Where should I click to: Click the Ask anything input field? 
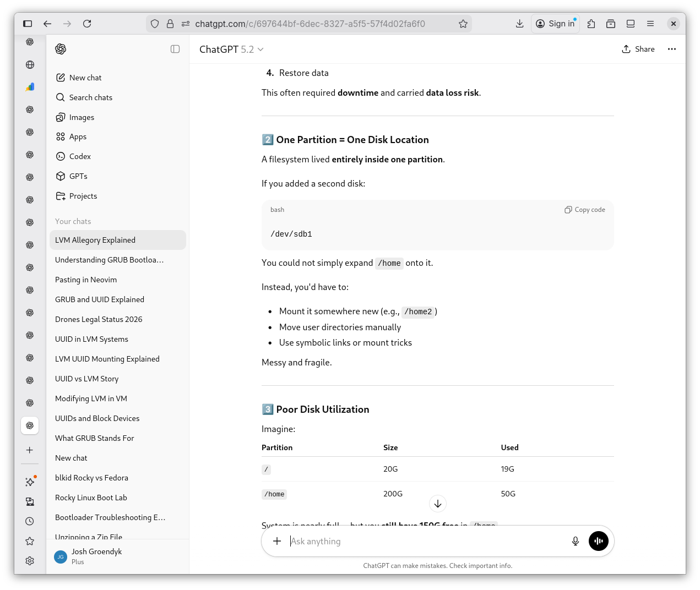424,541
